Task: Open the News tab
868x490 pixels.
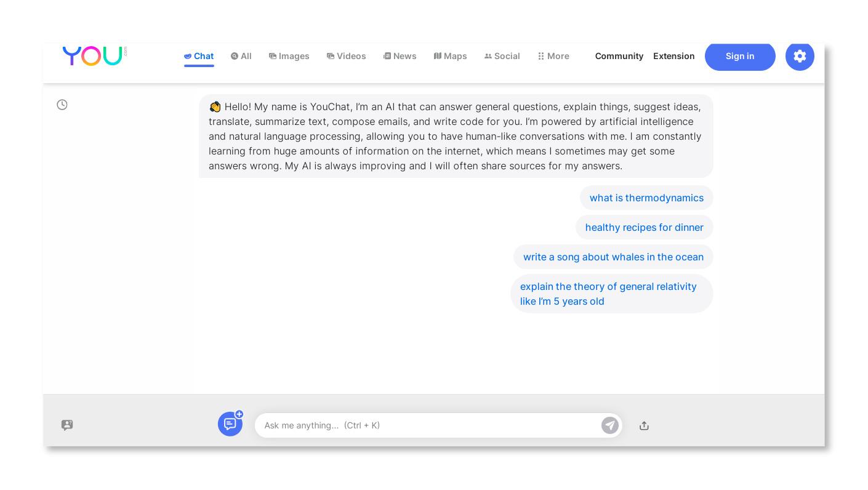Action: pyautogui.click(x=400, y=56)
